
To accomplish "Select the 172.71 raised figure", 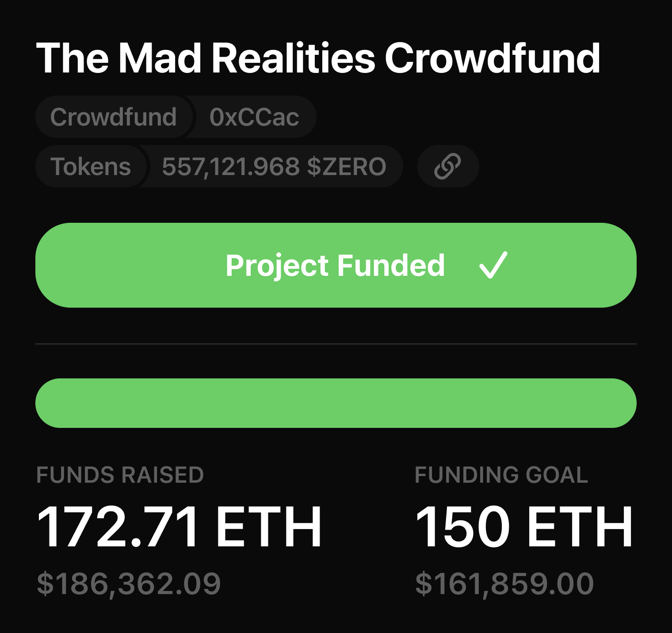I will click(x=118, y=527).
